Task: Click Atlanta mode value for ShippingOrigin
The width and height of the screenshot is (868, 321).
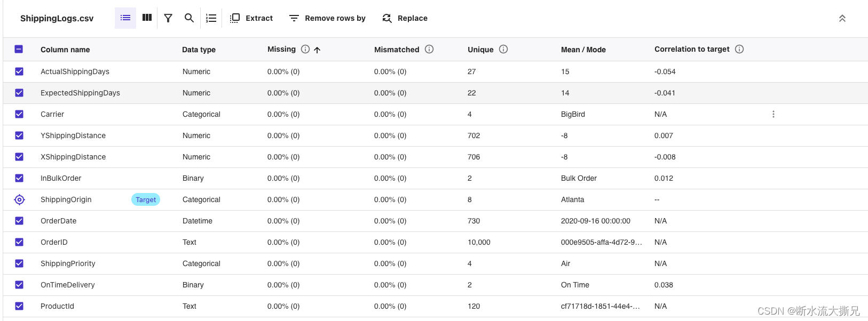Action: point(572,199)
